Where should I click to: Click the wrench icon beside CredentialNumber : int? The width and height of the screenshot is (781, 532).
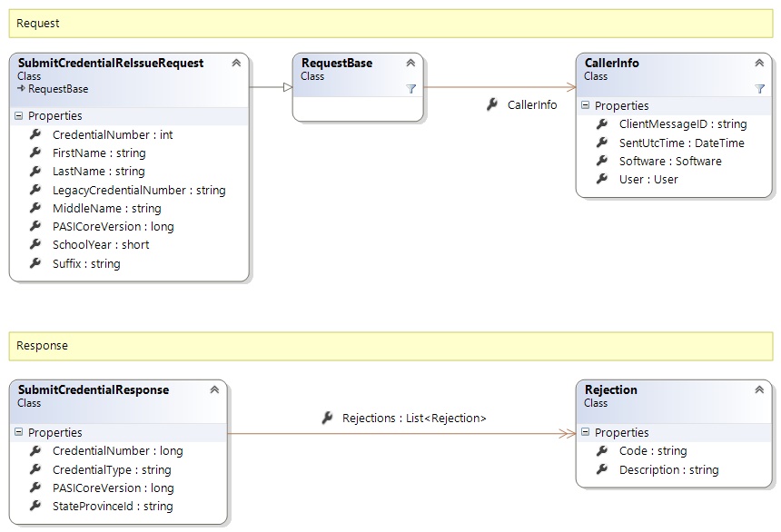35,134
